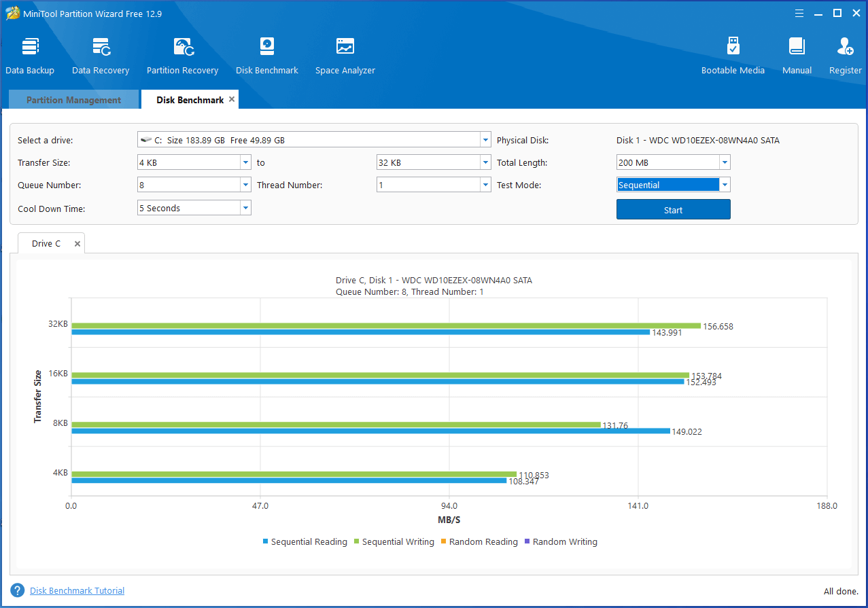Open the Disk Benchmark Tutorial link
The height and width of the screenshot is (608, 868).
click(x=77, y=591)
